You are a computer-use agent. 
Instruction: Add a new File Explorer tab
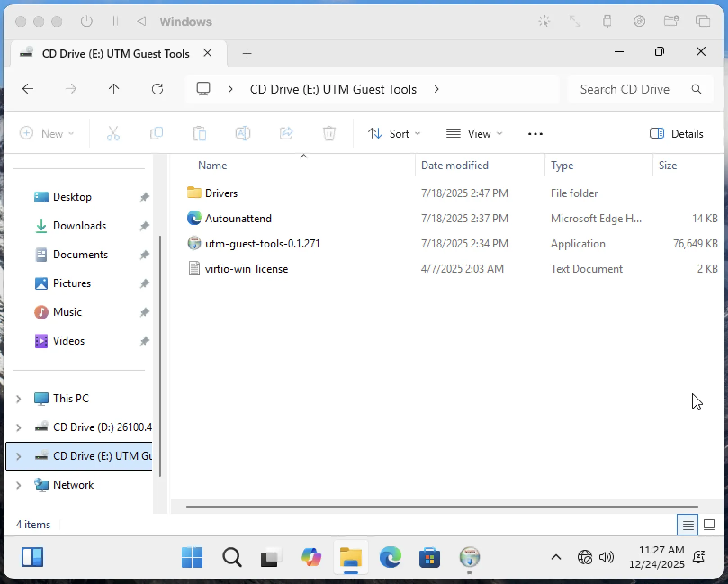click(247, 54)
